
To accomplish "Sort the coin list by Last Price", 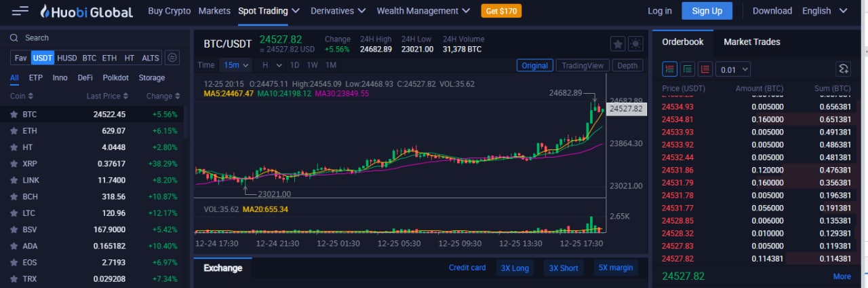I will pyautogui.click(x=107, y=96).
